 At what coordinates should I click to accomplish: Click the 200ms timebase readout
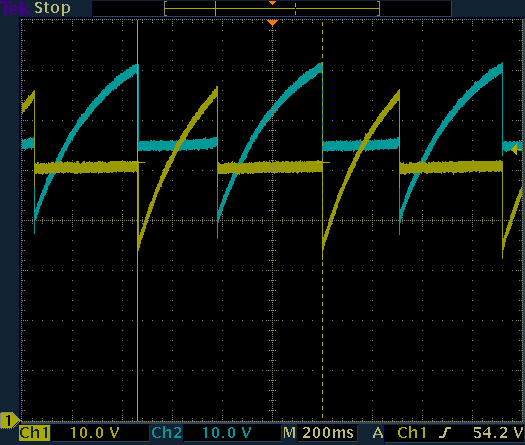(328, 433)
